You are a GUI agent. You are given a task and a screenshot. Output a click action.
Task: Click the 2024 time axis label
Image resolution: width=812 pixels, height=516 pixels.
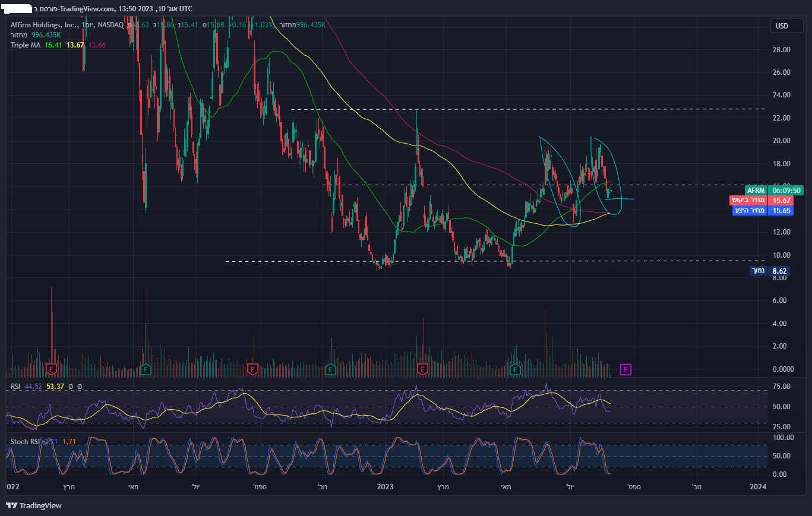coord(758,487)
